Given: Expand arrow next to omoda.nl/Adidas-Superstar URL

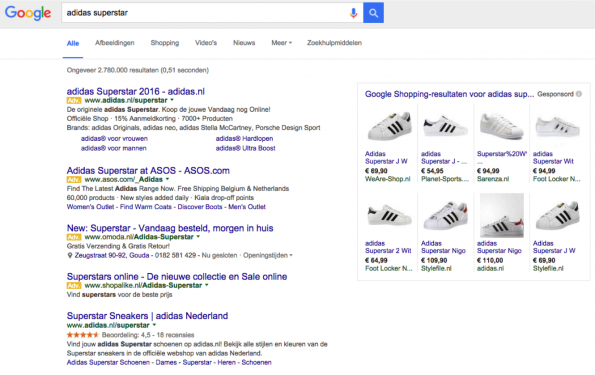Looking at the screenshot, I should [198, 237].
